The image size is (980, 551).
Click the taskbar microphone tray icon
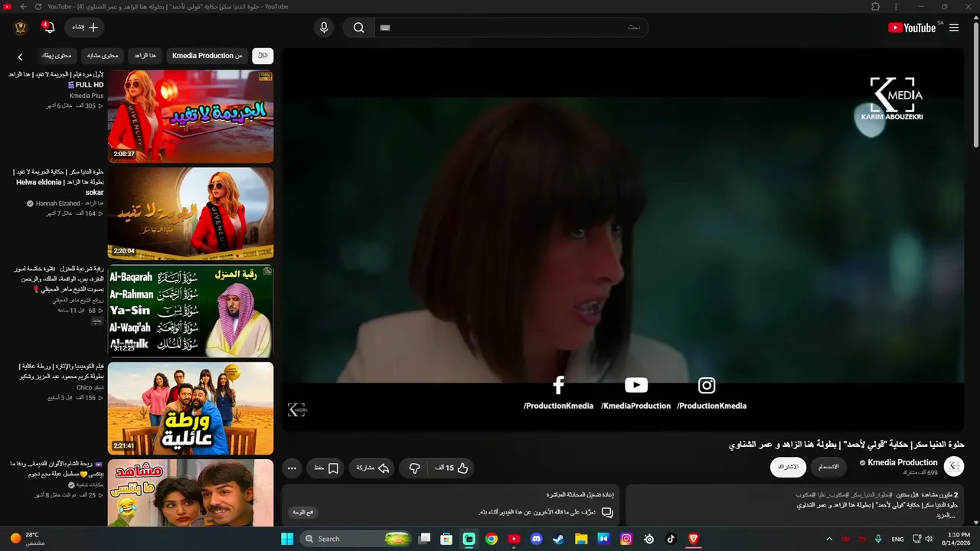[x=878, y=539]
